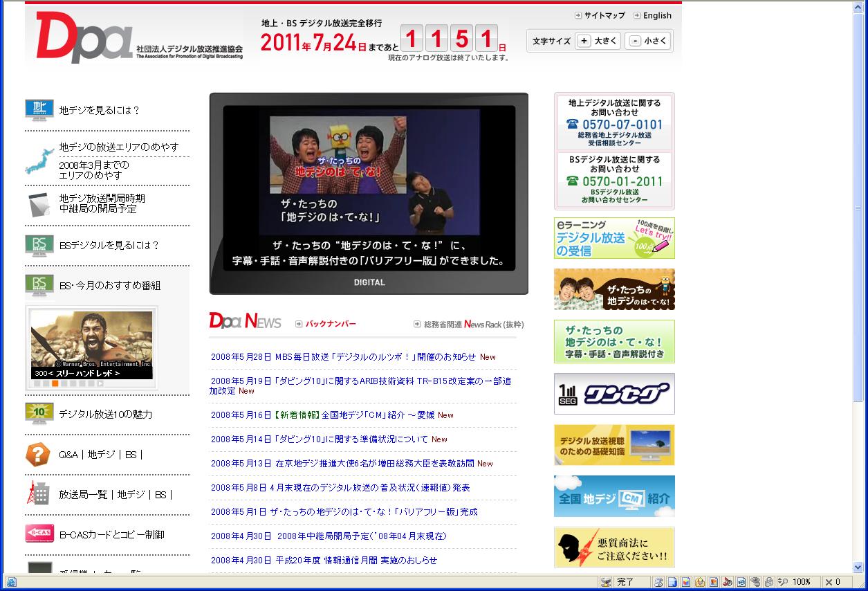Image resolution: width=868 pixels, height=591 pixels.
Task: Open 地デジ link in the Q&A row
Action: [102, 455]
